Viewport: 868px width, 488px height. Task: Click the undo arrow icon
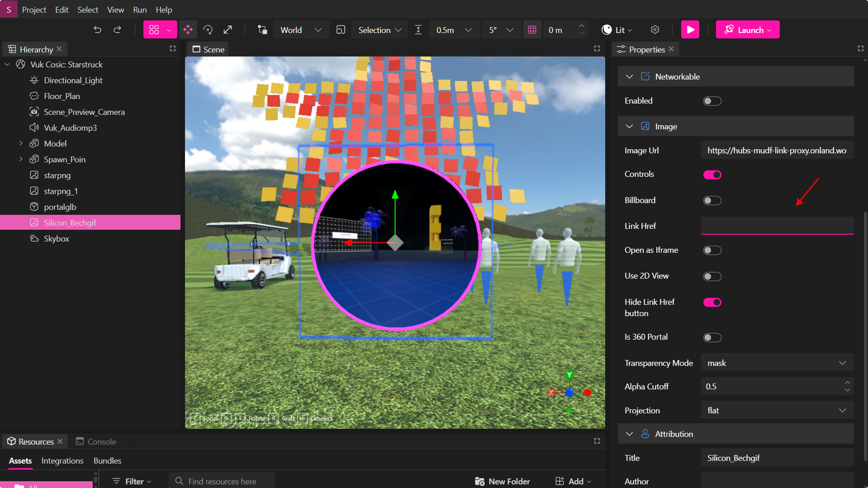tap(97, 30)
